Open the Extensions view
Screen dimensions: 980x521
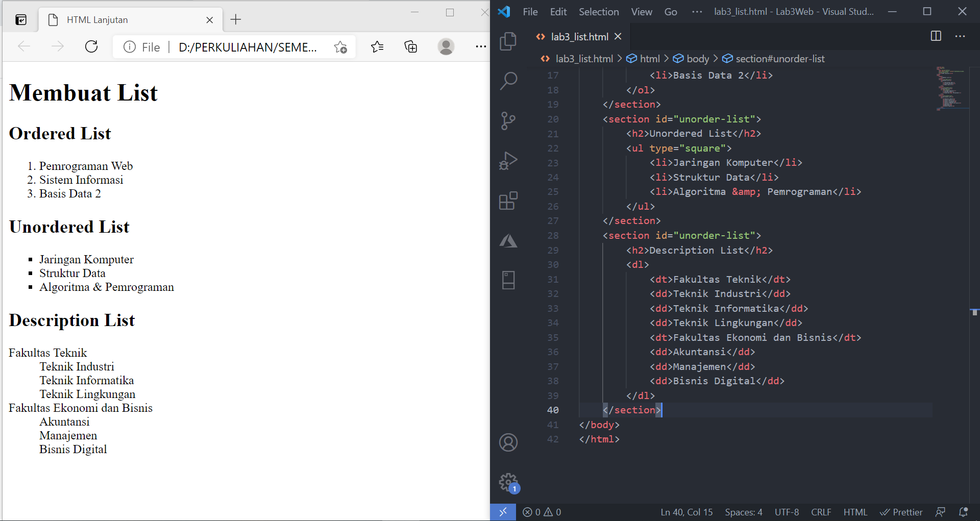(508, 201)
